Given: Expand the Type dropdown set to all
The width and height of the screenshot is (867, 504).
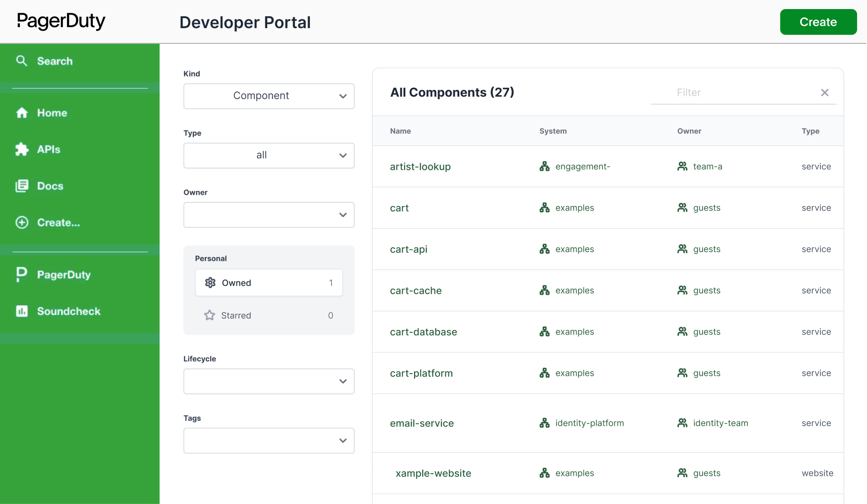Looking at the screenshot, I should point(269,155).
